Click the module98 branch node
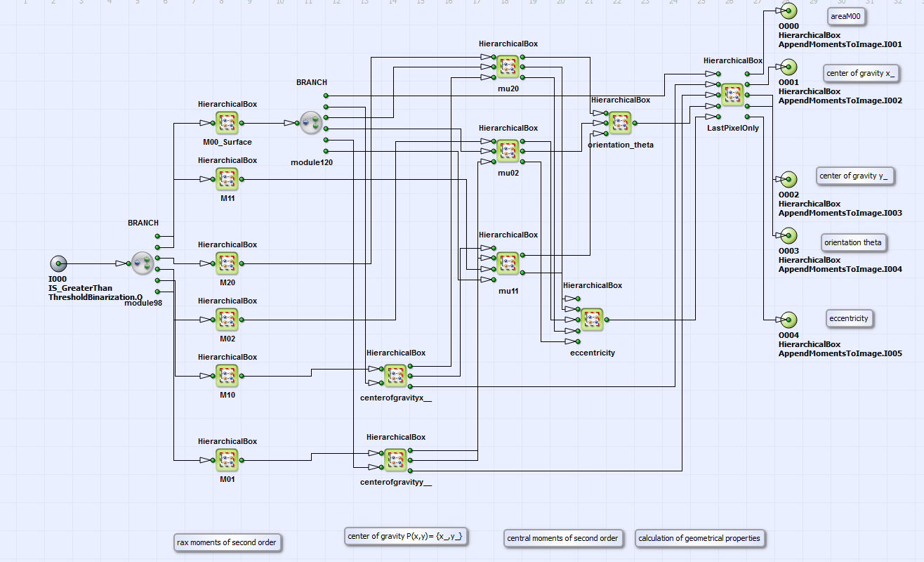924x562 pixels. tap(143, 263)
